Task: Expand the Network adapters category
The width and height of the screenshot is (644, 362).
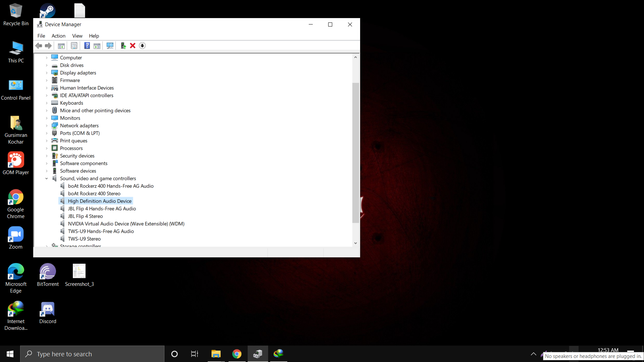Action: point(47,126)
